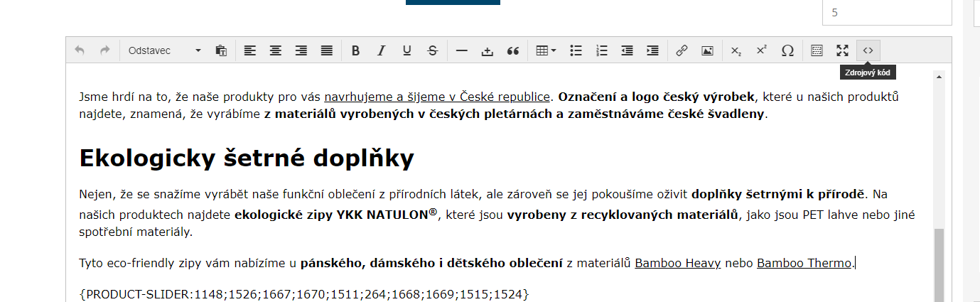
Task: Open the special character omega icon
Action: [x=787, y=50]
